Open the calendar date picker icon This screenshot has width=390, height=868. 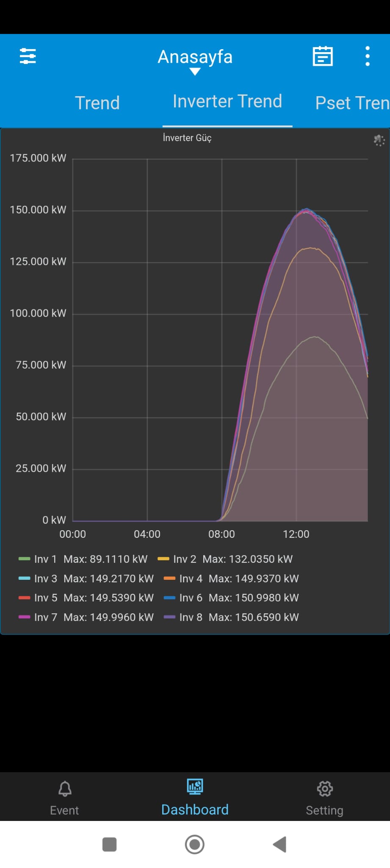(323, 56)
